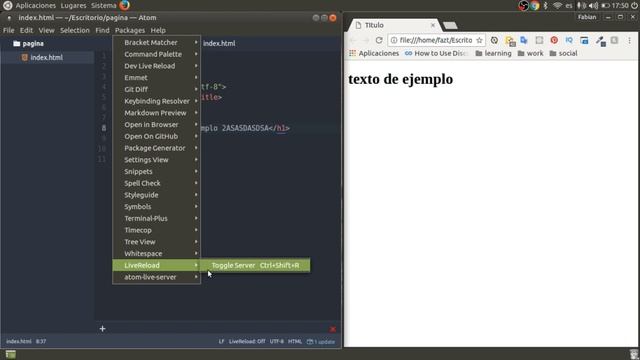Toggle LiveReload: Off in status bar
The width and height of the screenshot is (640, 360).
247,341
